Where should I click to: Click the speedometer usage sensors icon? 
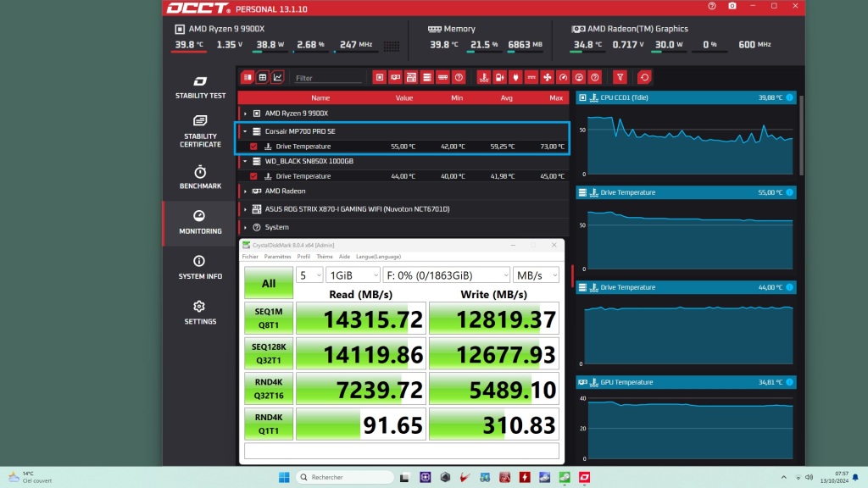[562, 76]
